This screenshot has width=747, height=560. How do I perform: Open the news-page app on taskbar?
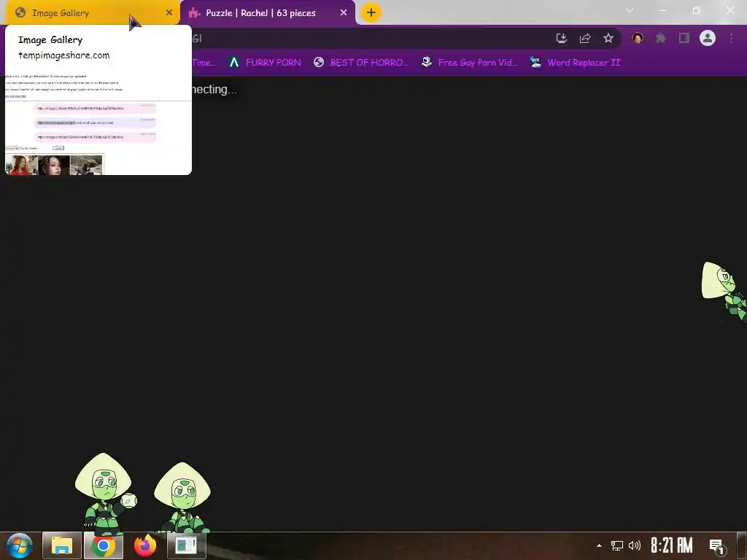tap(186, 545)
